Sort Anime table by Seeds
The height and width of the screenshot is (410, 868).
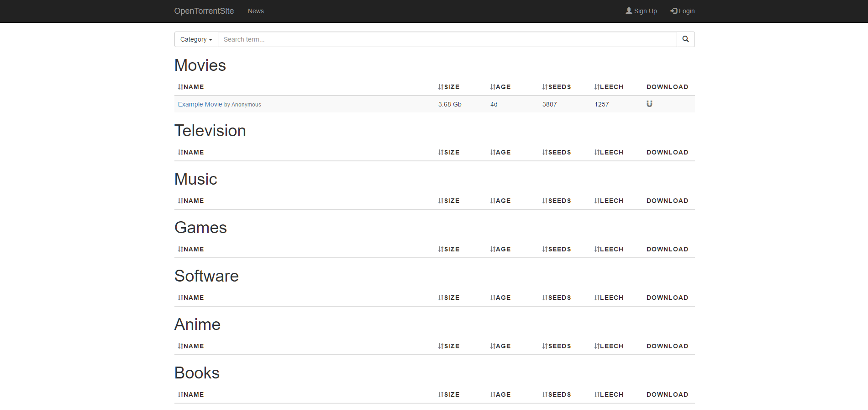point(557,346)
